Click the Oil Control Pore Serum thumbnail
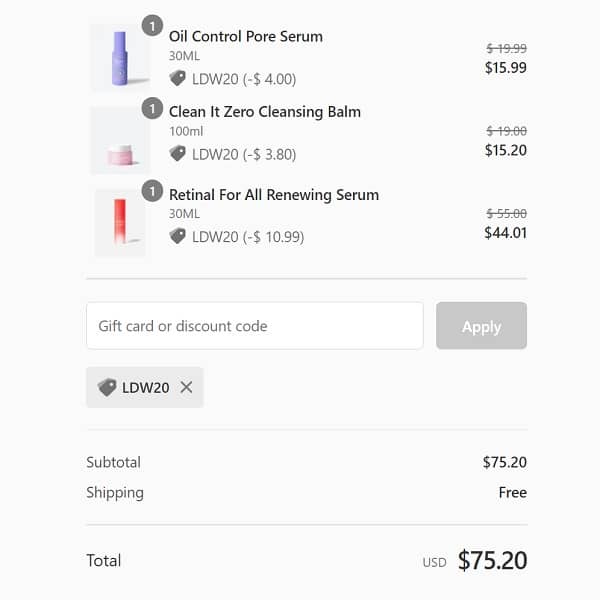 point(120,58)
